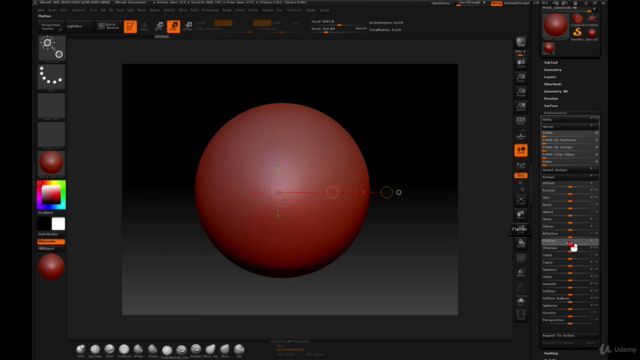
Task: Click the Focal Shift slider
Action: click(x=339, y=22)
